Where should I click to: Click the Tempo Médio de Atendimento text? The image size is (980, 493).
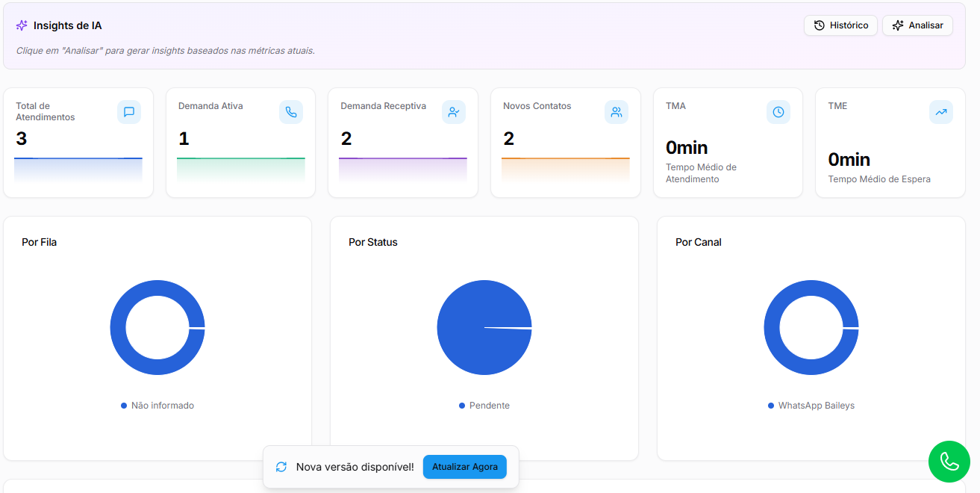click(701, 173)
